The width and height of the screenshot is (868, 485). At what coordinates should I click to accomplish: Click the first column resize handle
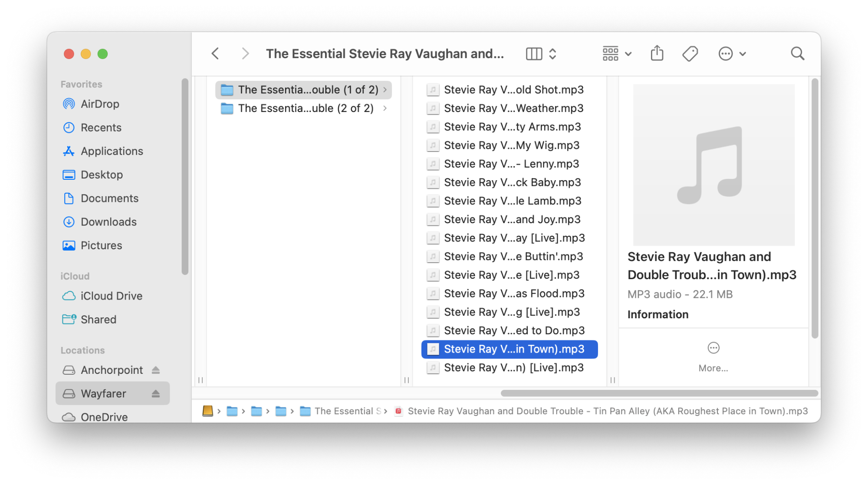[x=201, y=380]
